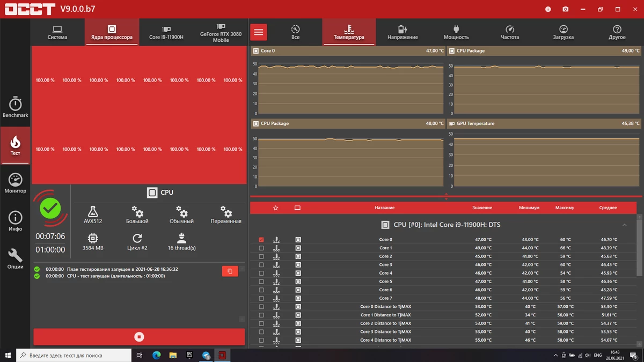
Task: Check the Core 7 graph checkbox
Action: point(261,298)
